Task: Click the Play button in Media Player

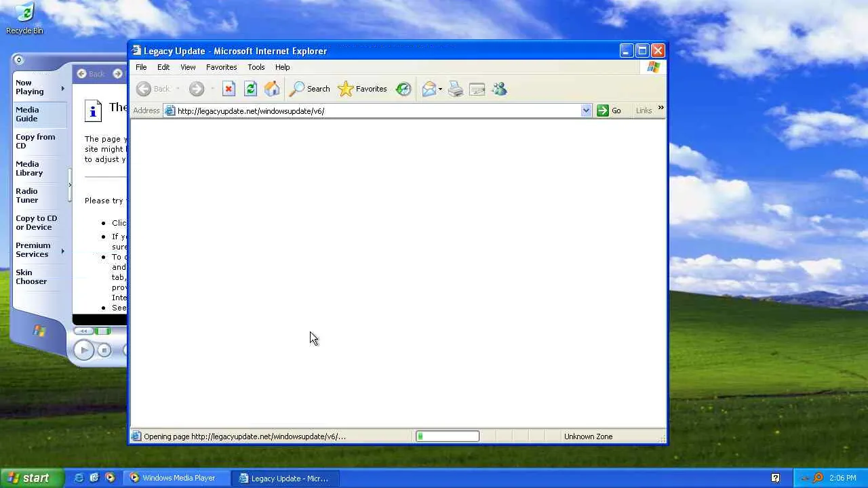Action: pos(83,350)
